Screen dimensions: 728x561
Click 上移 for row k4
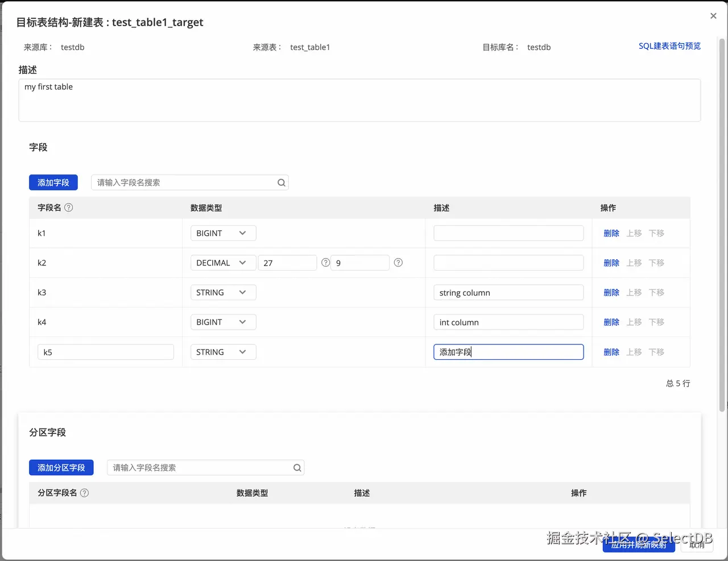pos(634,322)
